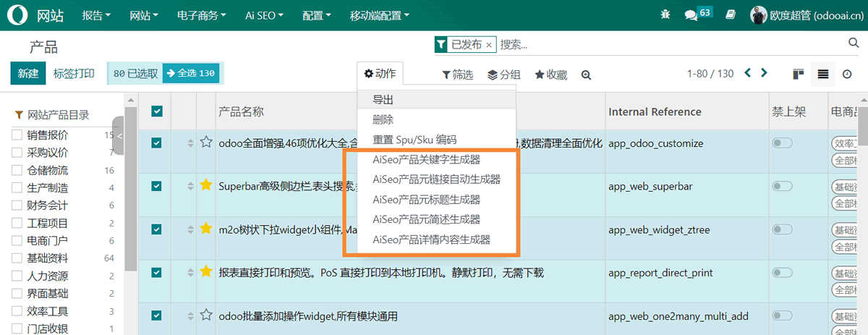Screen dimensions: 868x335
Task: Open the 收藏 favorites dropdown
Action: click(x=551, y=75)
